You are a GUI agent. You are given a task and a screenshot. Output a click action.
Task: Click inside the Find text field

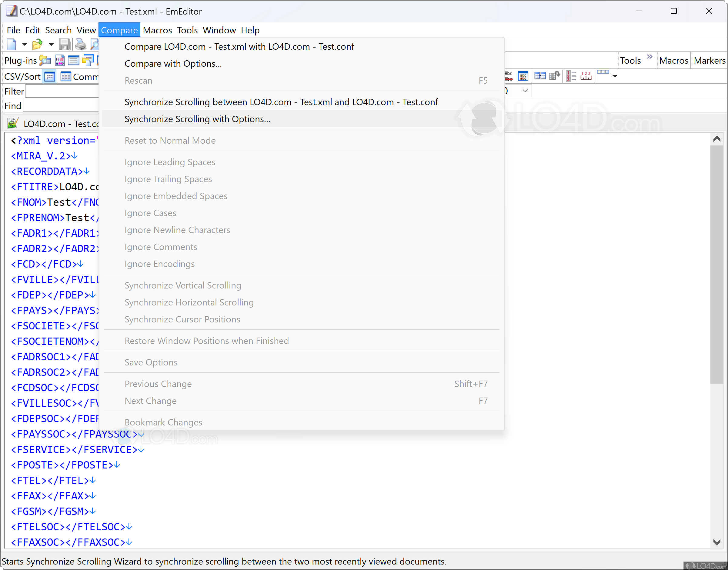[x=61, y=106]
